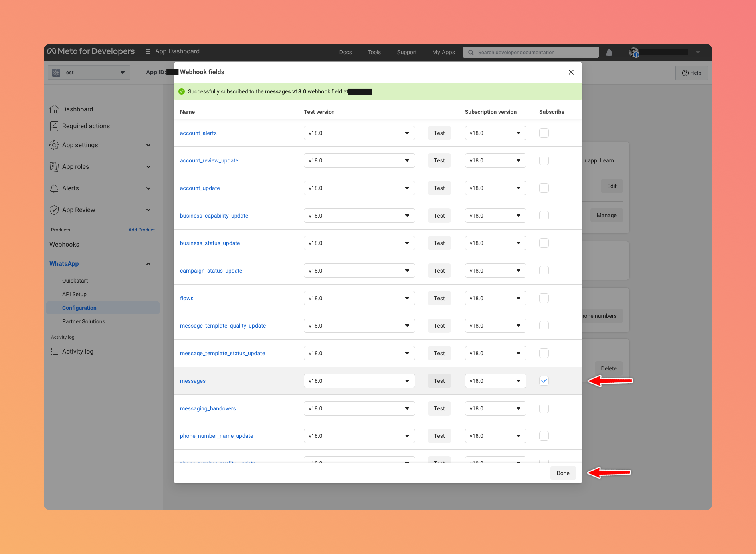Screen dimensions: 756x554
Task: Close the Webhook fields dialog with X
Action: 571,72
